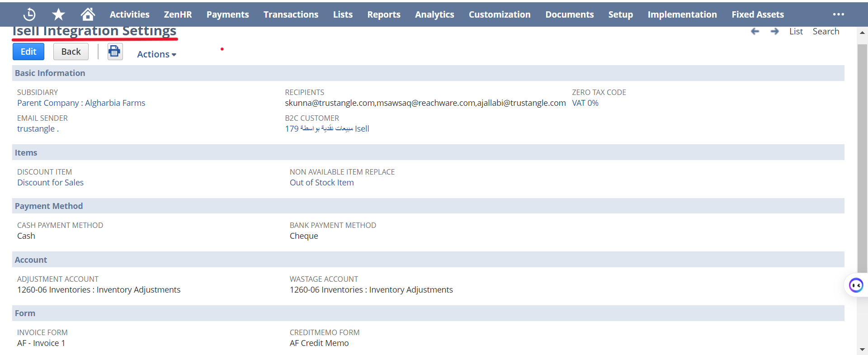Image resolution: width=868 pixels, height=355 pixels.
Task: Open the Out of Stock Item link
Action: coord(321,183)
